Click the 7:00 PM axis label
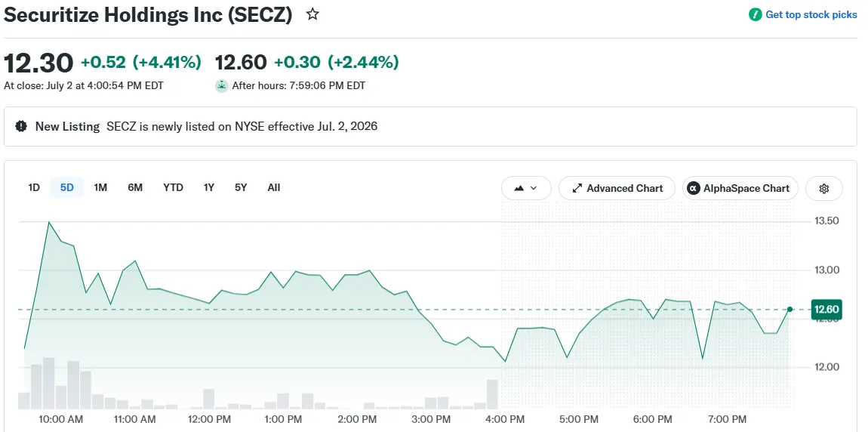The width and height of the screenshot is (868, 432). pyautogui.click(x=728, y=419)
